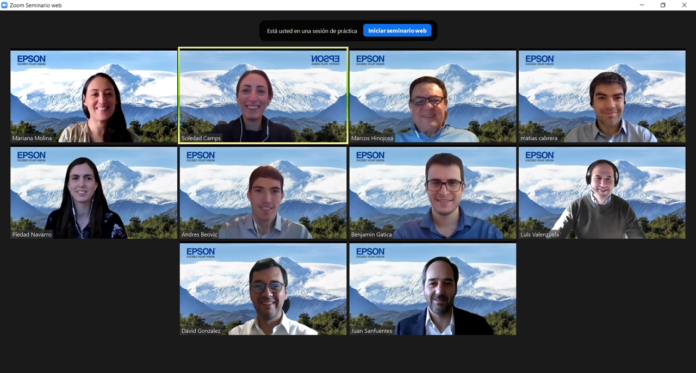
Task: Select matias cabrera's video tile
Action: [602, 96]
